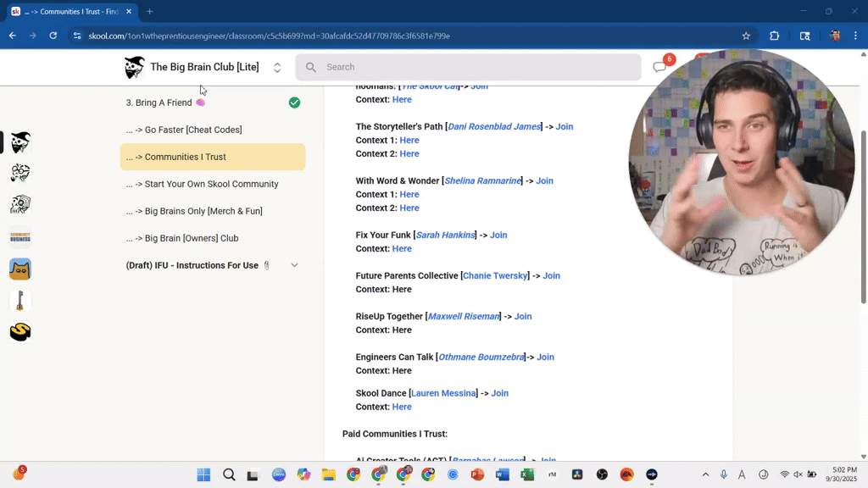This screenshot has height=488, width=868.
Task: Open the community switcher arrows
Action: coord(277,67)
